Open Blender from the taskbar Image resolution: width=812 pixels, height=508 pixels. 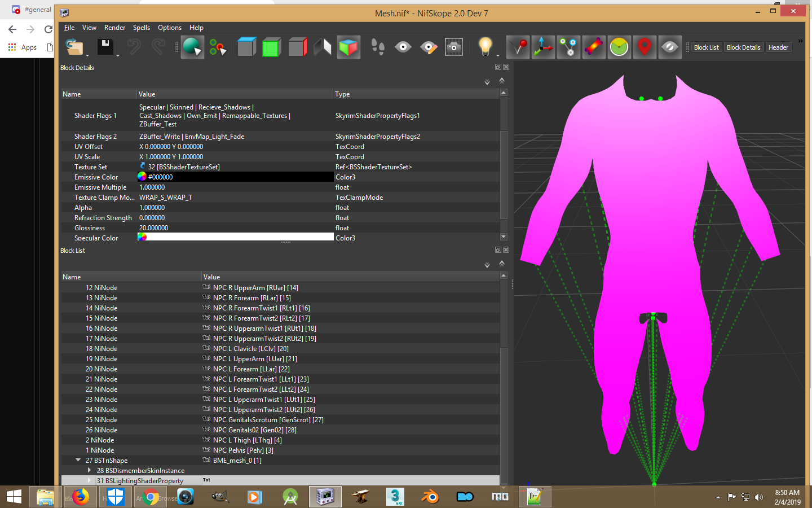430,497
